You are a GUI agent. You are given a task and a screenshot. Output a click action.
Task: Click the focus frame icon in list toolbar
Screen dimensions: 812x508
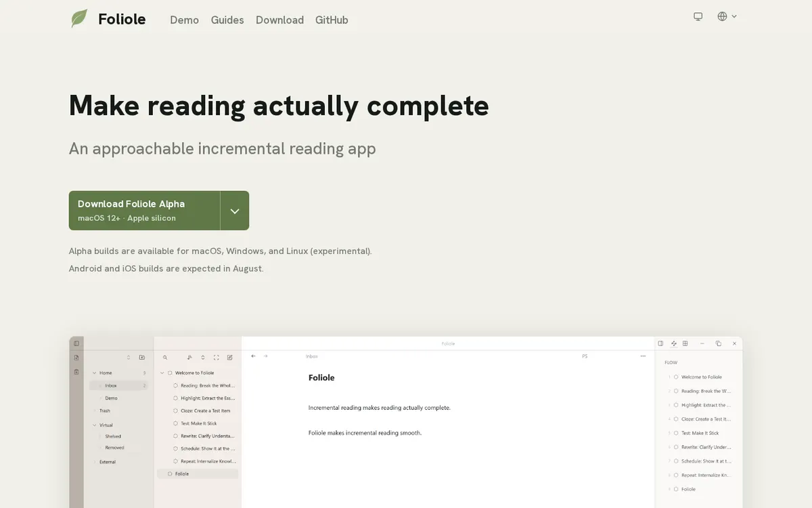217,357
